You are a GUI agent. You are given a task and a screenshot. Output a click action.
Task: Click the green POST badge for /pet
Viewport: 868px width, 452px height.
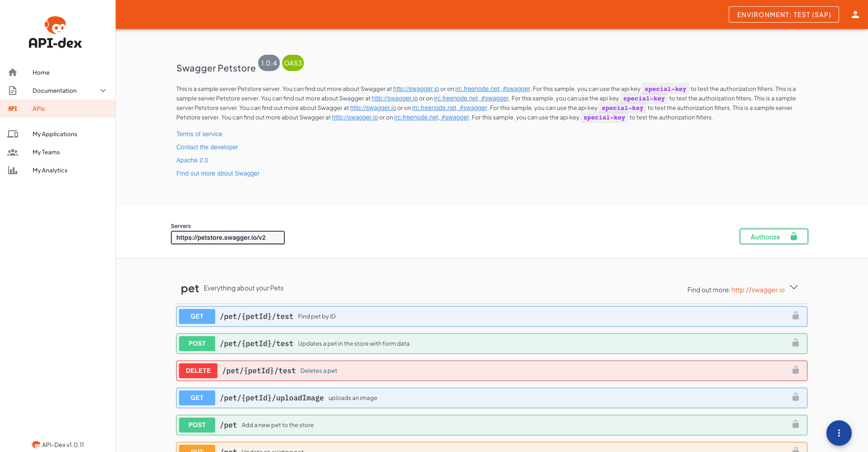197,425
